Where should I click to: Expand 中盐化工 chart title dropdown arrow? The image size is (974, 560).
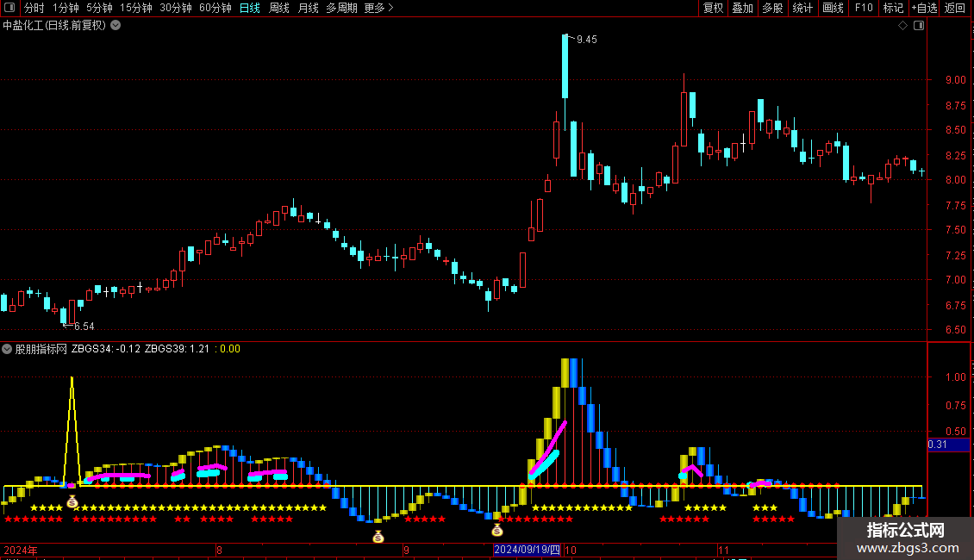[116, 26]
